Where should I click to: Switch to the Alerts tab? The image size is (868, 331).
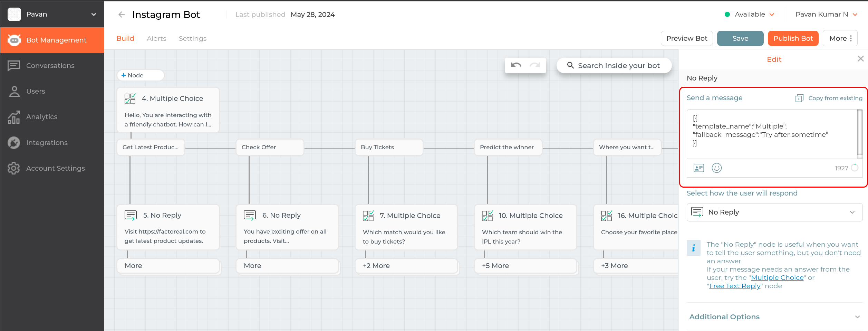156,39
